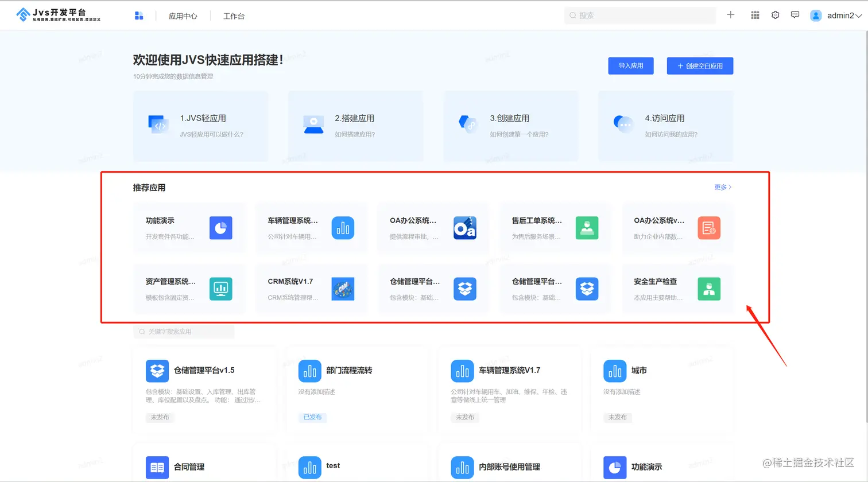Click the 3.创建应用 icon
This screenshot has width=868, height=482.
click(468, 123)
